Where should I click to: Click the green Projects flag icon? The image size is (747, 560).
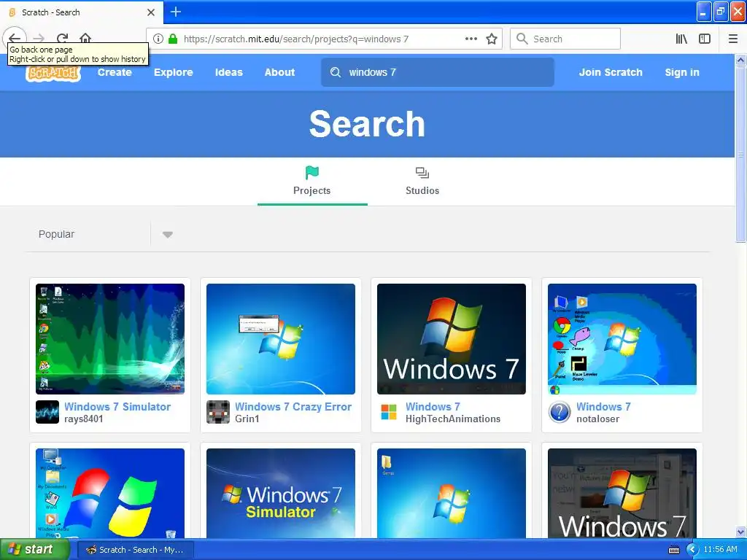pyautogui.click(x=312, y=172)
